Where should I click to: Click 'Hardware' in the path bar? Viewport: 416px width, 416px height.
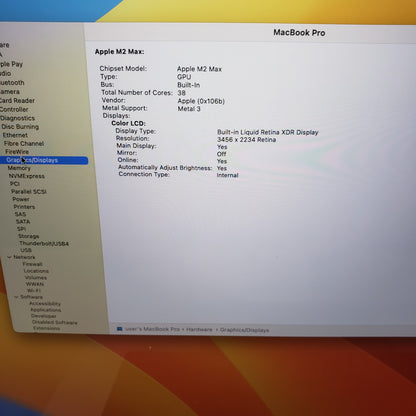[x=199, y=330]
